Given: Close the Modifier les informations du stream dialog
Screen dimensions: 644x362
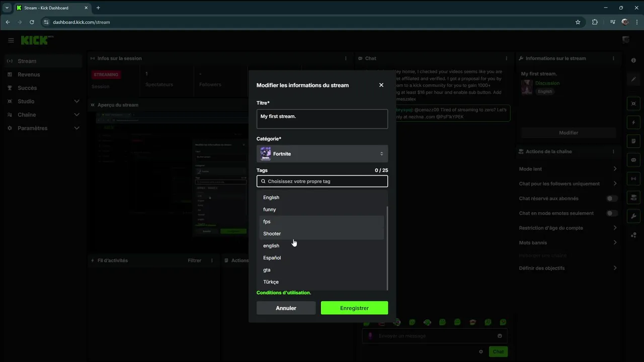Looking at the screenshot, I should coord(381,85).
